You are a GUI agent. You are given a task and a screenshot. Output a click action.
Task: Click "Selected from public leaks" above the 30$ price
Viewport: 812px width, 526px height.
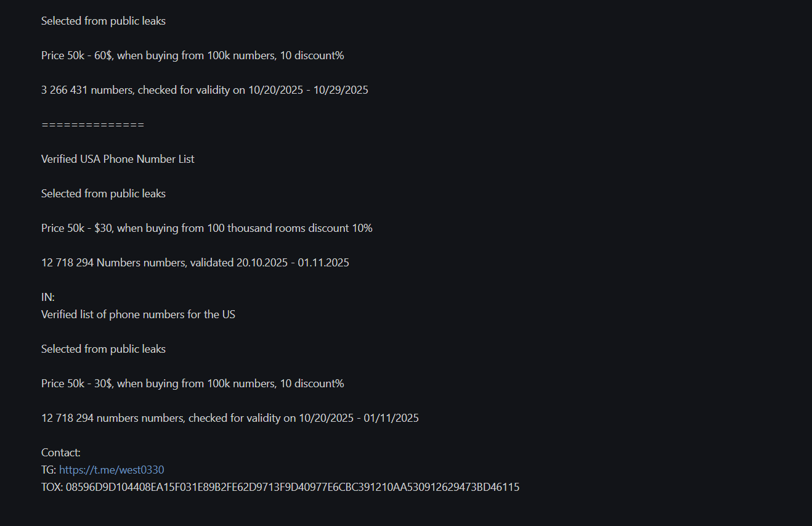click(104, 349)
